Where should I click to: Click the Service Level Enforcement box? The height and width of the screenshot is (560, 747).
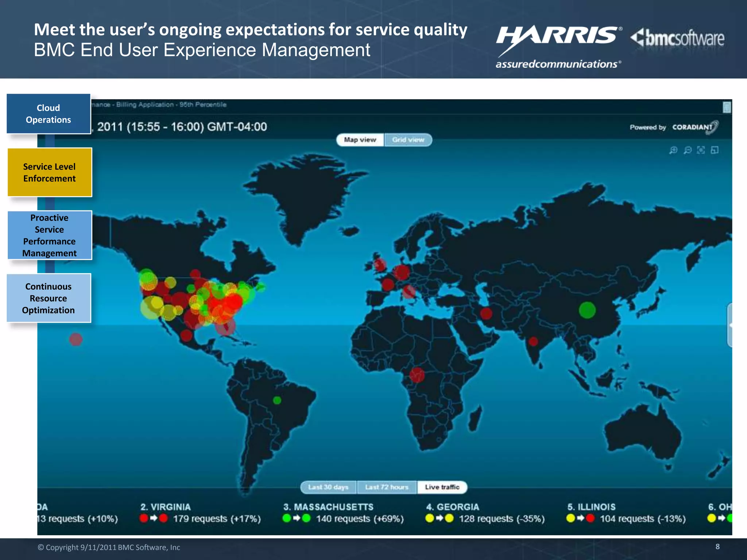(50, 172)
